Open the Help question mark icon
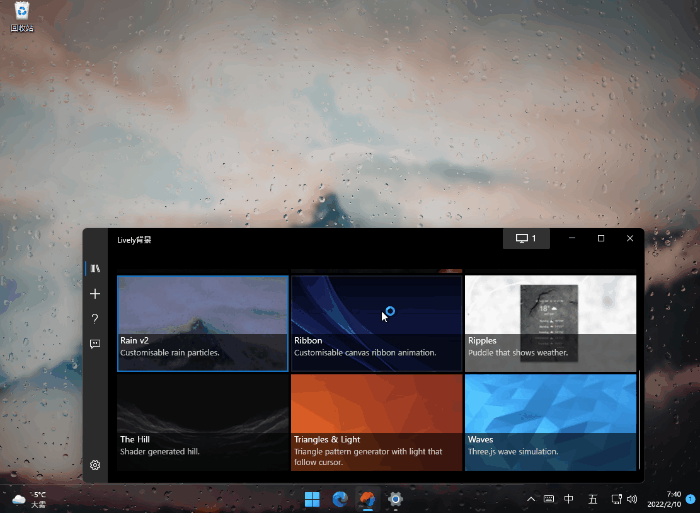Screen dimensions: 700x513 point(95,319)
